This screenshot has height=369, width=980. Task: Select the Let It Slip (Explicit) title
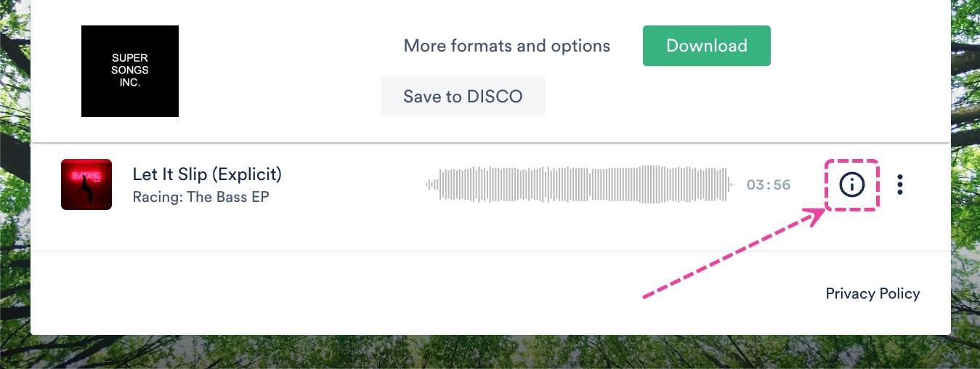pos(207,174)
